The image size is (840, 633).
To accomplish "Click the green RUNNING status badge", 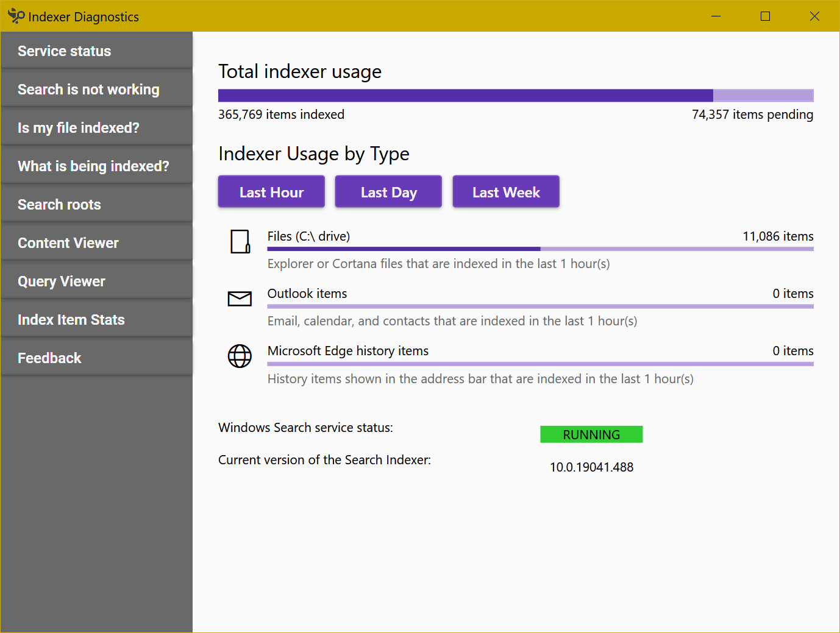I will coord(591,434).
